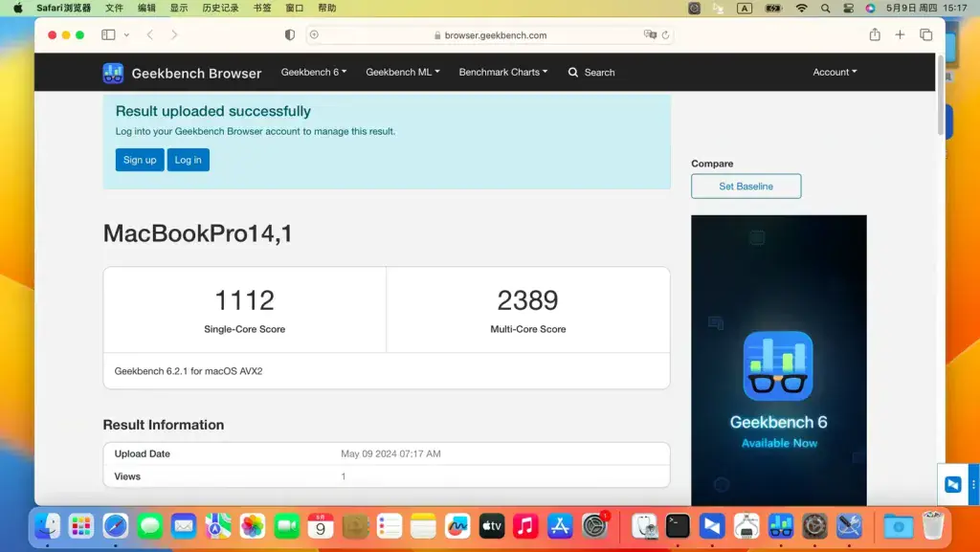The height and width of the screenshot is (552, 980).
Task: Open Control Center in the menu bar
Action: coord(848,8)
